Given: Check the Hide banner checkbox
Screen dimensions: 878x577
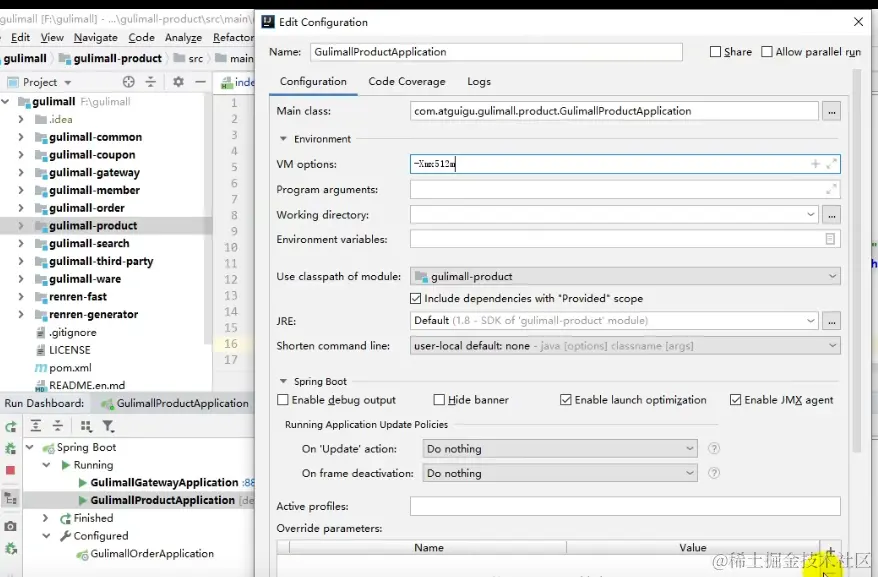Looking at the screenshot, I should [x=439, y=400].
